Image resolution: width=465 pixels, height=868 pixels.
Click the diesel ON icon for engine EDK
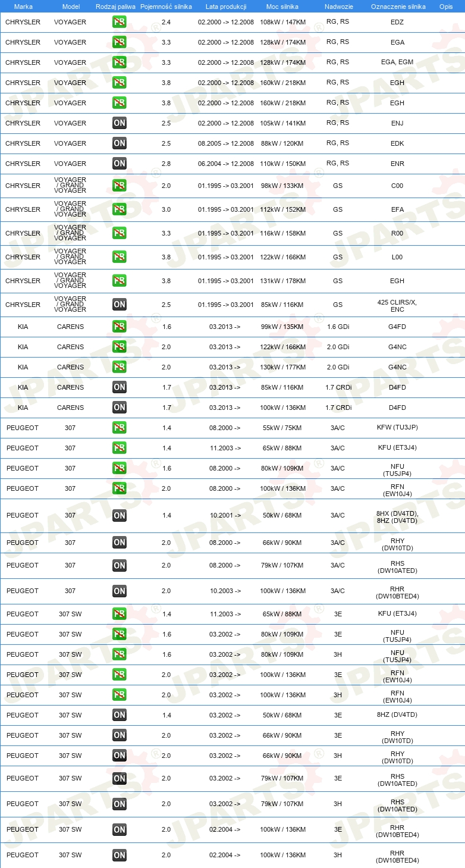(x=120, y=143)
